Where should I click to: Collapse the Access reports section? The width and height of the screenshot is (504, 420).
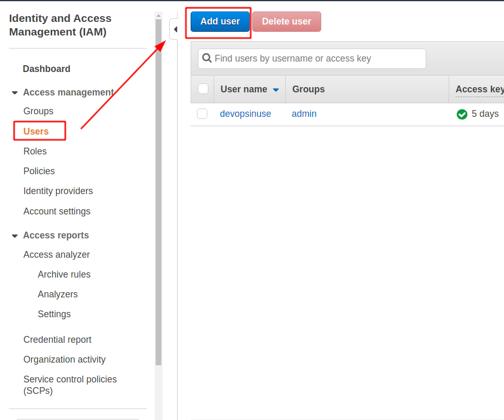(15, 236)
